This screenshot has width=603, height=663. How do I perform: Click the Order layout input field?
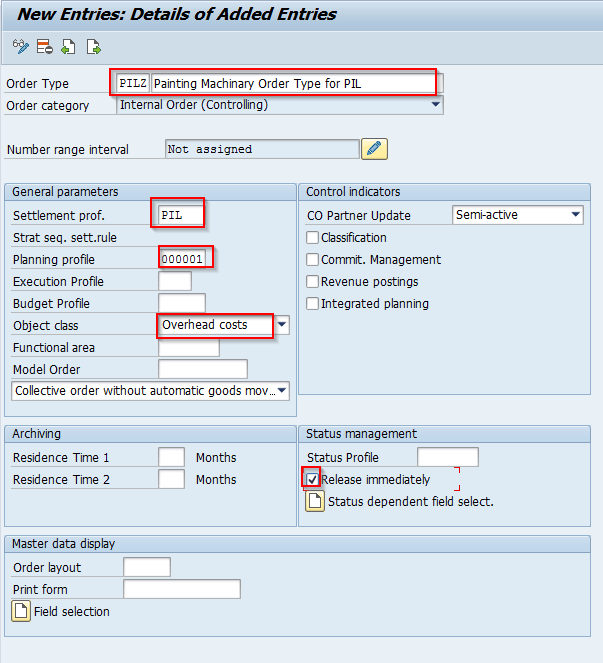(147, 567)
